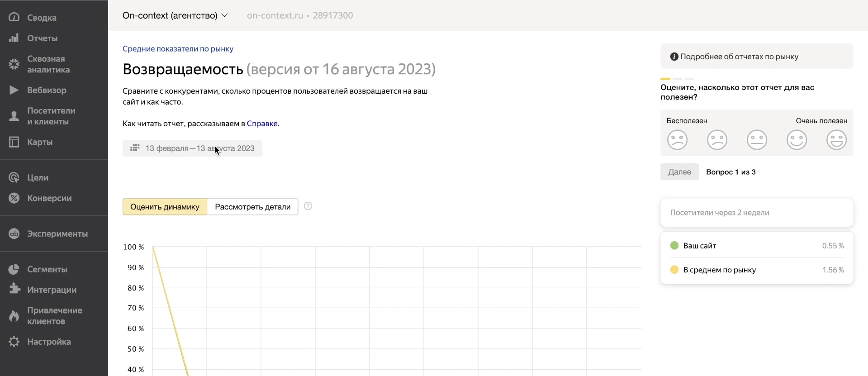Screen dimensions: 868x376
Task: Click the Возвращаемость report heading
Action: click(183, 69)
